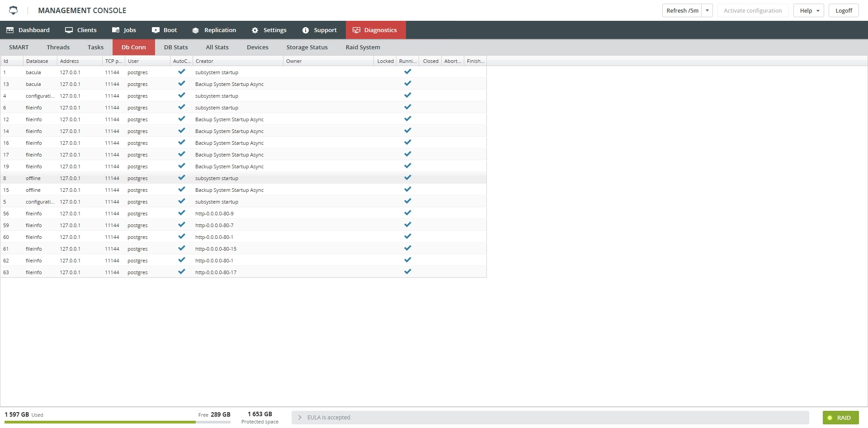Sort by the Closed column header
Screen dimensions: 868x428
click(430, 61)
